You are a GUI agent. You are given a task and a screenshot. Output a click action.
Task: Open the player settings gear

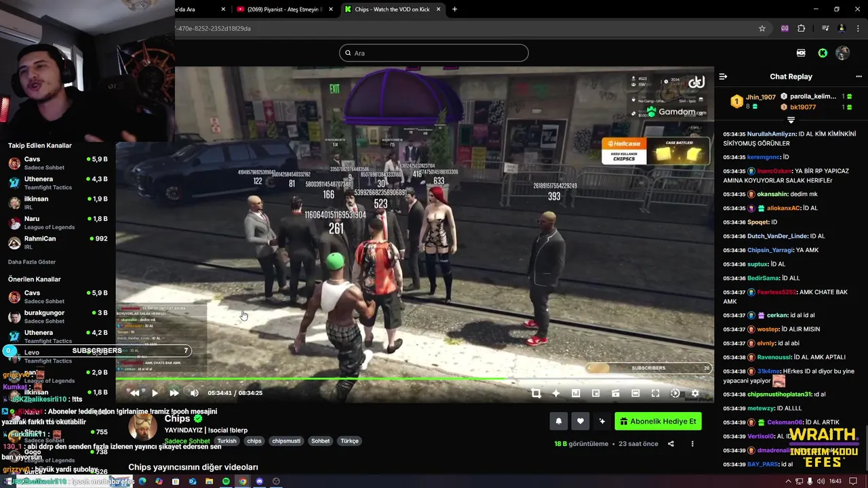point(695,393)
